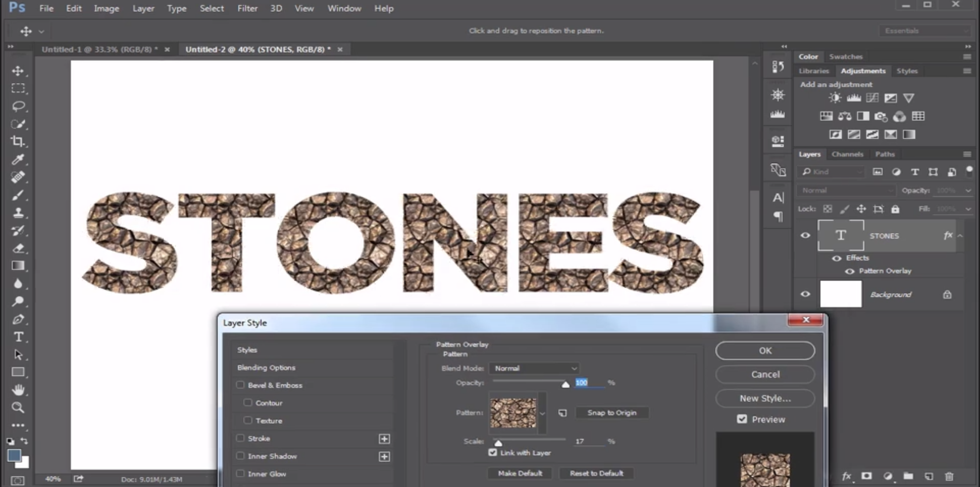Open Essentials workspace dropdown
Screen dimensions: 980x487
click(x=924, y=31)
